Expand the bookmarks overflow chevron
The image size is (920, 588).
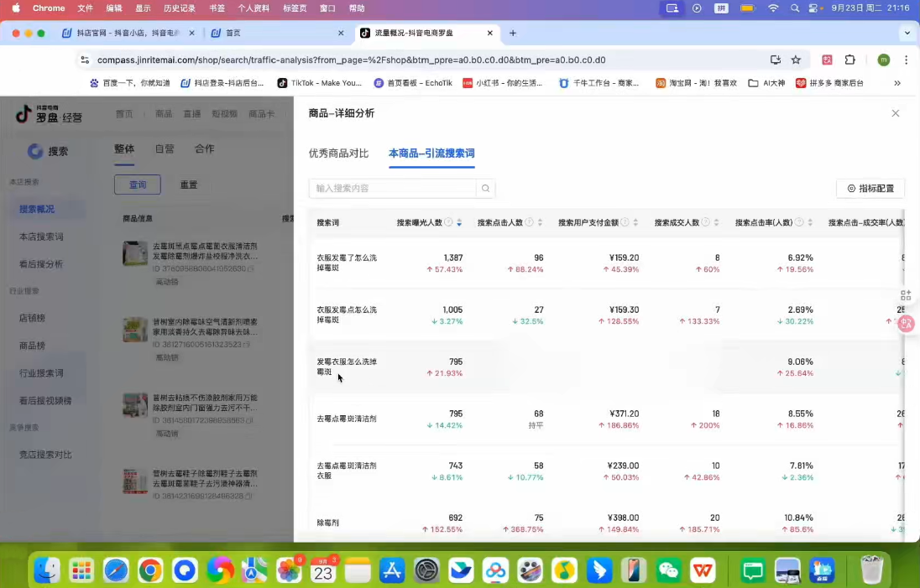(x=896, y=83)
